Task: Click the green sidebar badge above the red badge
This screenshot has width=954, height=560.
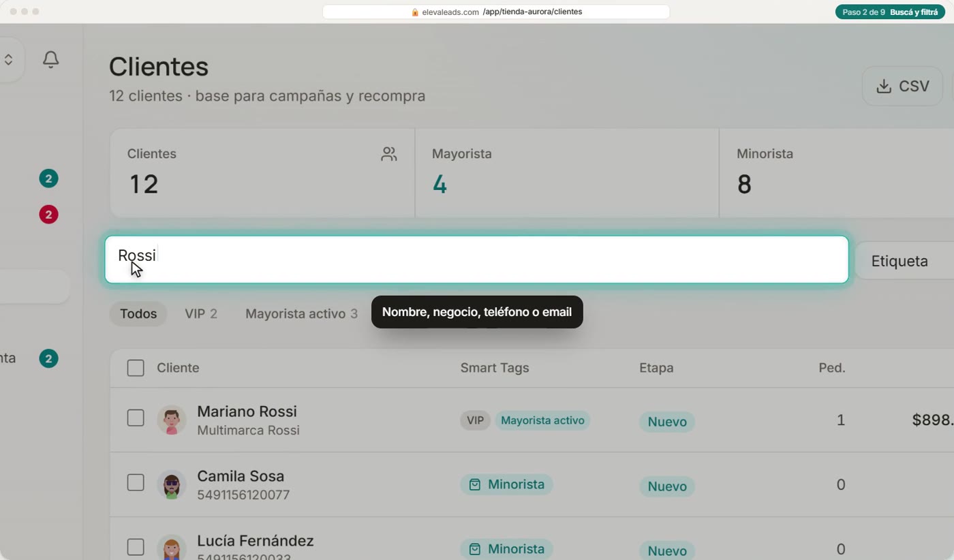Action: [x=48, y=178]
